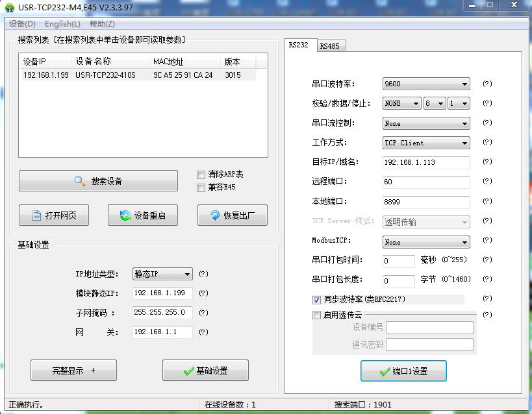Open the 帮助(Z) menu
The image size is (532, 414).
click(x=102, y=24)
